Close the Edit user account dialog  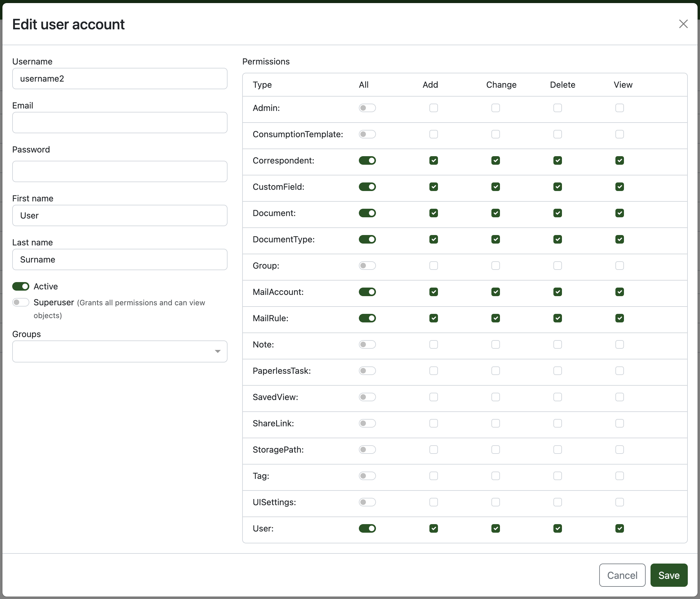pos(683,24)
